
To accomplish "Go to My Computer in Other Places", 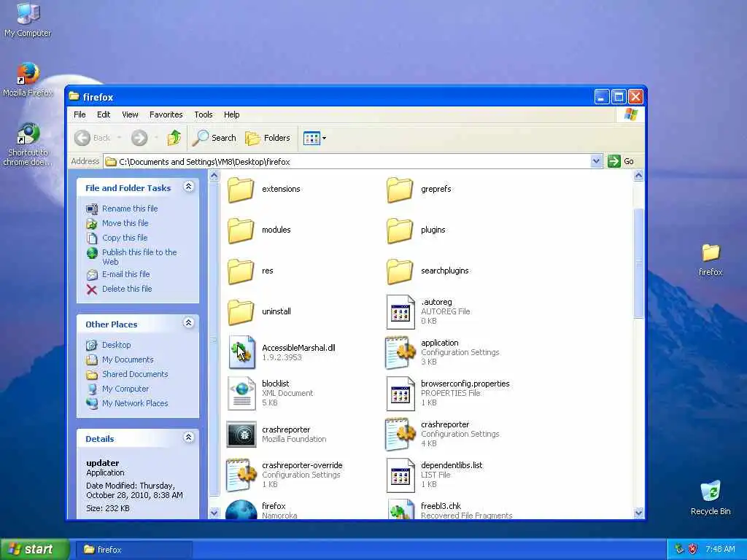I will click(125, 389).
